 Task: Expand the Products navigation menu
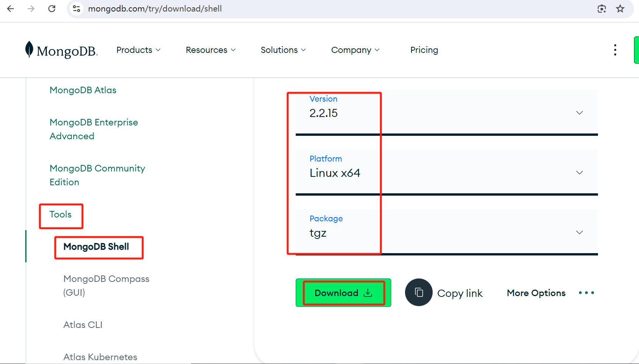tap(138, 50)
